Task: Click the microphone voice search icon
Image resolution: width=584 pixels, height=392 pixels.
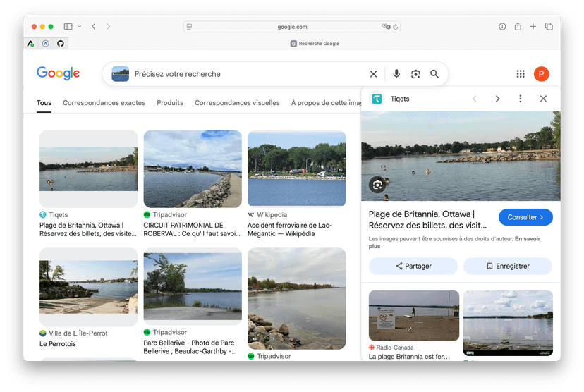Action: pos(396,74)
